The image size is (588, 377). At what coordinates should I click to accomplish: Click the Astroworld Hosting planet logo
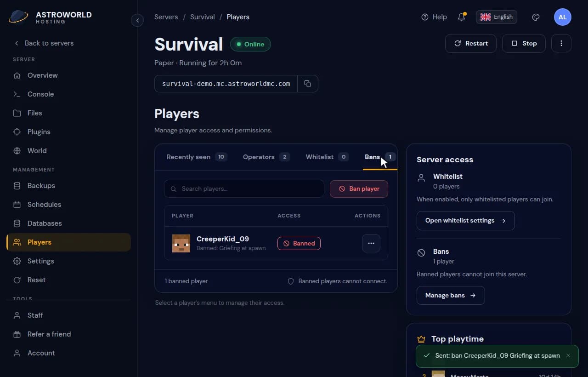(18, 17)
